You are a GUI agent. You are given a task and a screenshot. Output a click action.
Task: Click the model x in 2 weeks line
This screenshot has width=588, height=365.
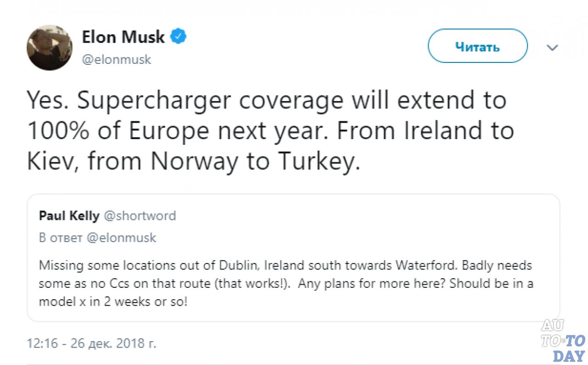click(113, 303)
